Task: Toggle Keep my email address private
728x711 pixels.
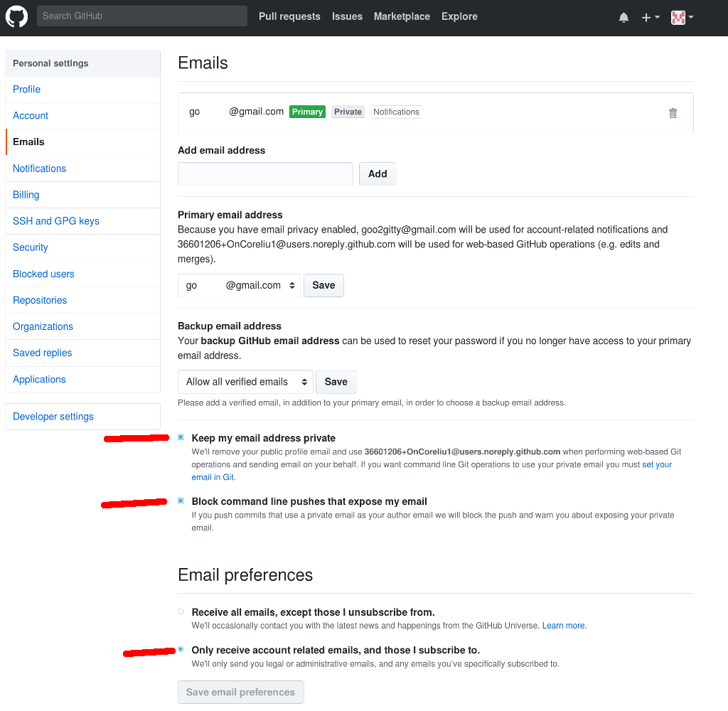Action: (181, 437)
